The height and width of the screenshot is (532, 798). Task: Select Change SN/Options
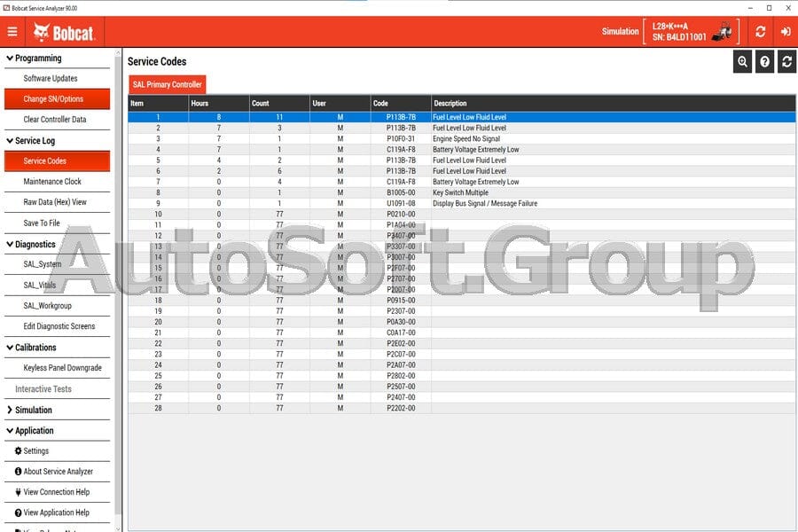point(57,98)
